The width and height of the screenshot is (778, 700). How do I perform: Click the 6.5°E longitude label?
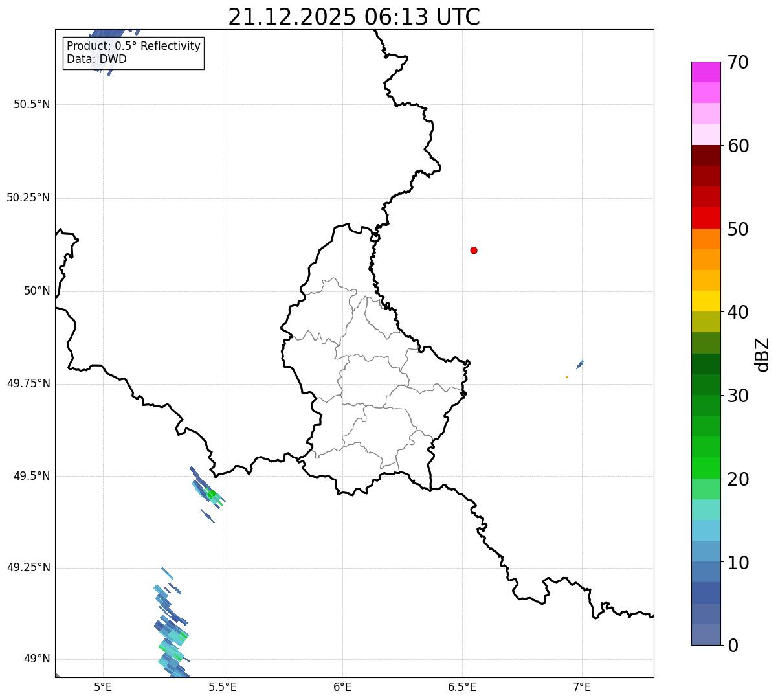pos(462,686)
